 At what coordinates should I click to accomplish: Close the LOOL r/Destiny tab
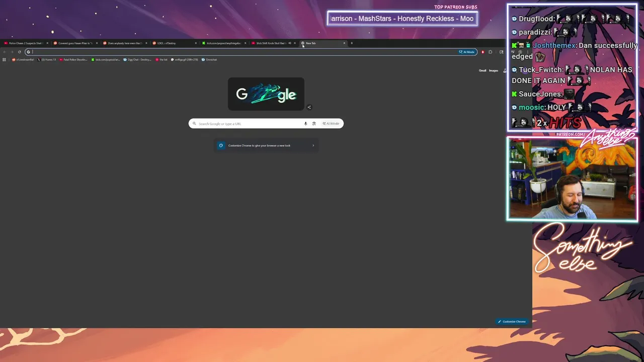(196, 43)
